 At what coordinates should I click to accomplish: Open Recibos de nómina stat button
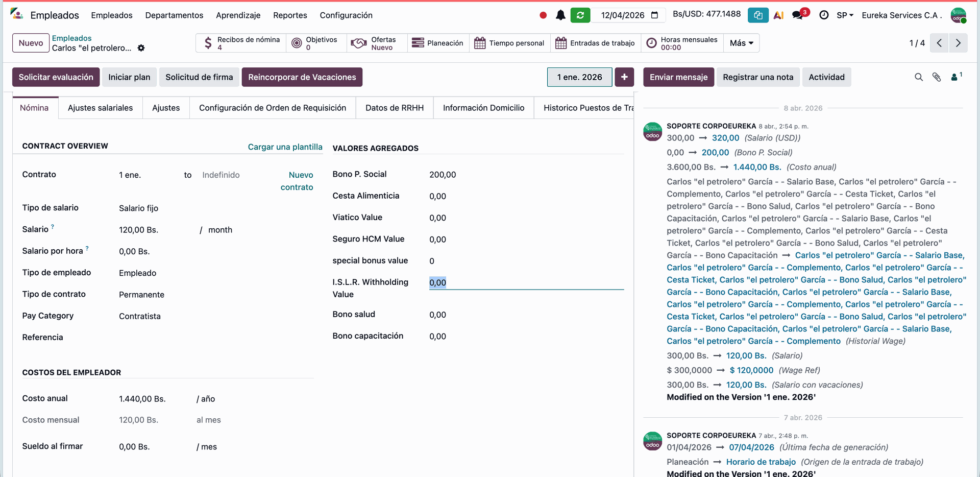click(241, 43)
